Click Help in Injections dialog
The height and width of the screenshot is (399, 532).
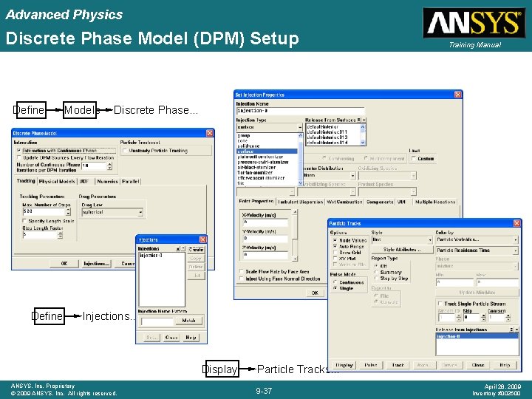click(x=191, y=337)
